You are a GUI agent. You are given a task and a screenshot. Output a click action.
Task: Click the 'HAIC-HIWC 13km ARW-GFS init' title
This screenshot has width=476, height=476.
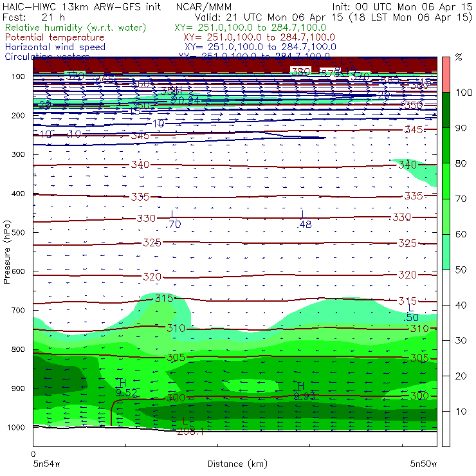[81, 7]
